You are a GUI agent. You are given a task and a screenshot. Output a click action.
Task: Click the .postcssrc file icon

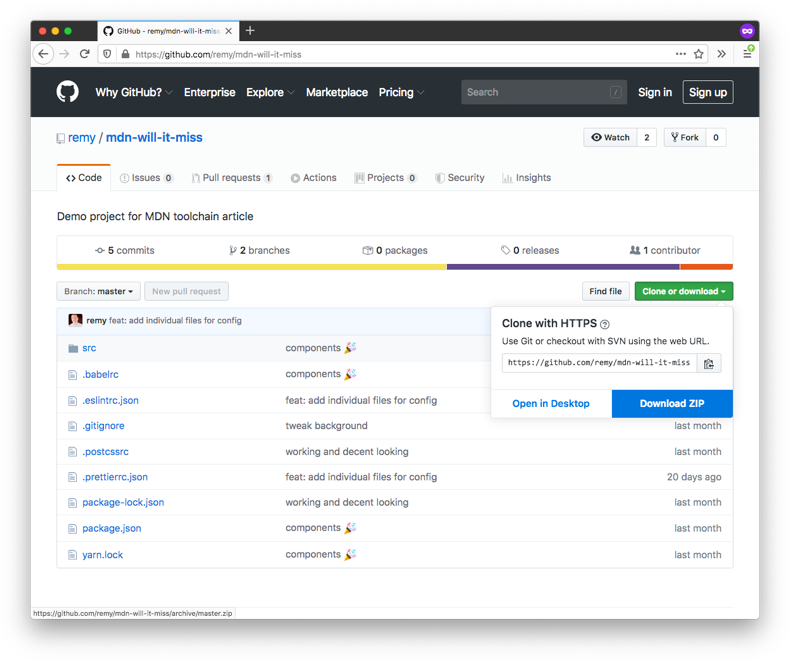(x=73, y=452)
